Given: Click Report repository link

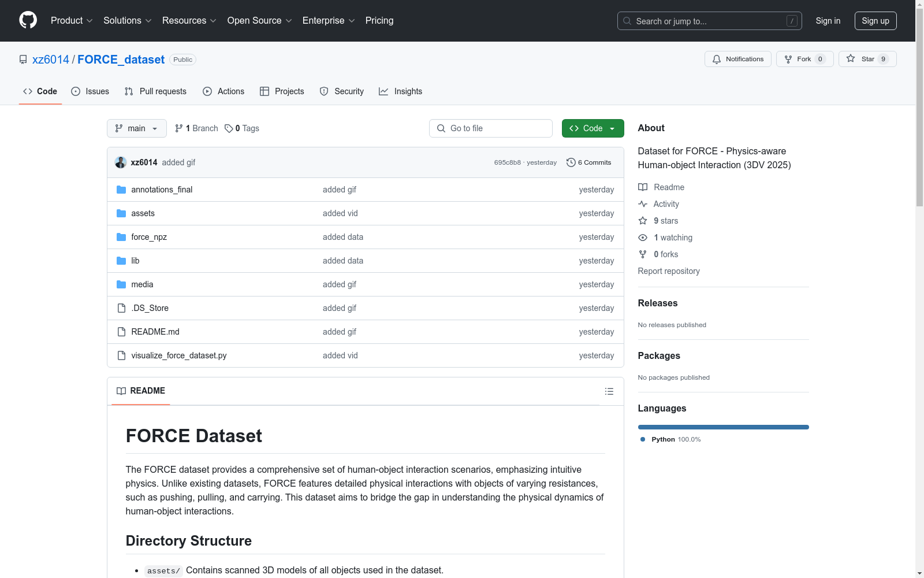Looking at the screenshot, I should click(668, 271).
